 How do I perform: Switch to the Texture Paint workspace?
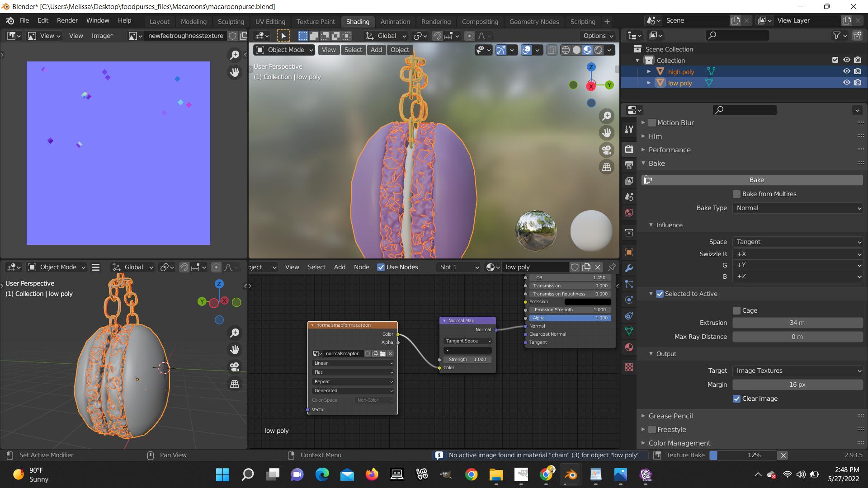[316, 21]
